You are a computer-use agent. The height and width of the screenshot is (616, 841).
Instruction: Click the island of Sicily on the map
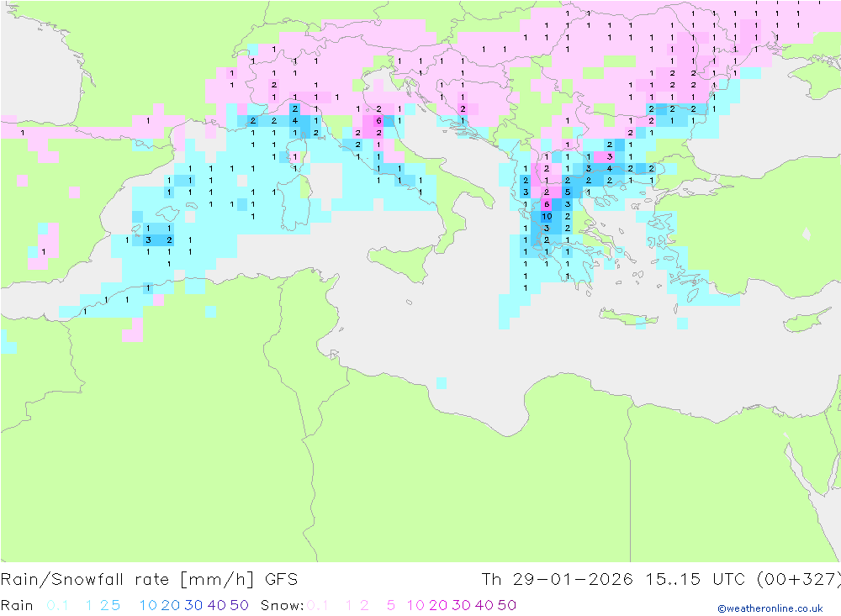(401, 261)
